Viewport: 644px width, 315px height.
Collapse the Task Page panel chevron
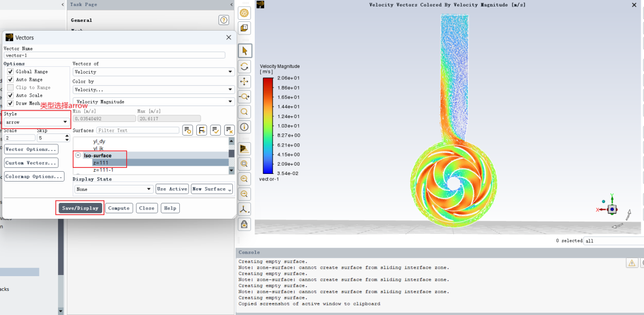(232, 4)
